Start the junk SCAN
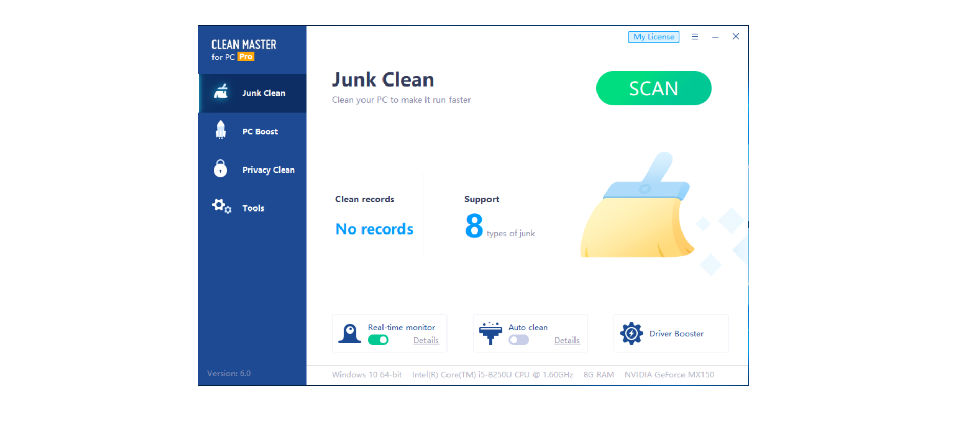The width and height of the screenshot is (980, 423). pyautogui.click(x=654, y=88)
